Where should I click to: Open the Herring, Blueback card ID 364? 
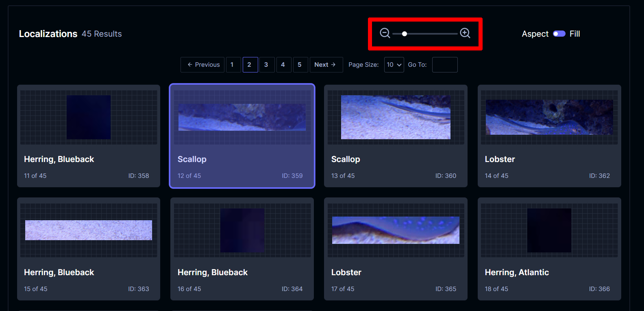point(242,249)
